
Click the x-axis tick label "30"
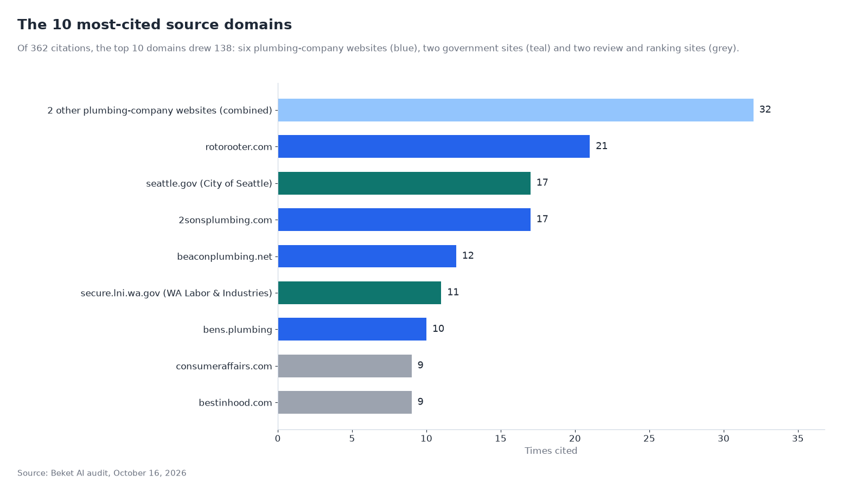[x=724, y=439]
